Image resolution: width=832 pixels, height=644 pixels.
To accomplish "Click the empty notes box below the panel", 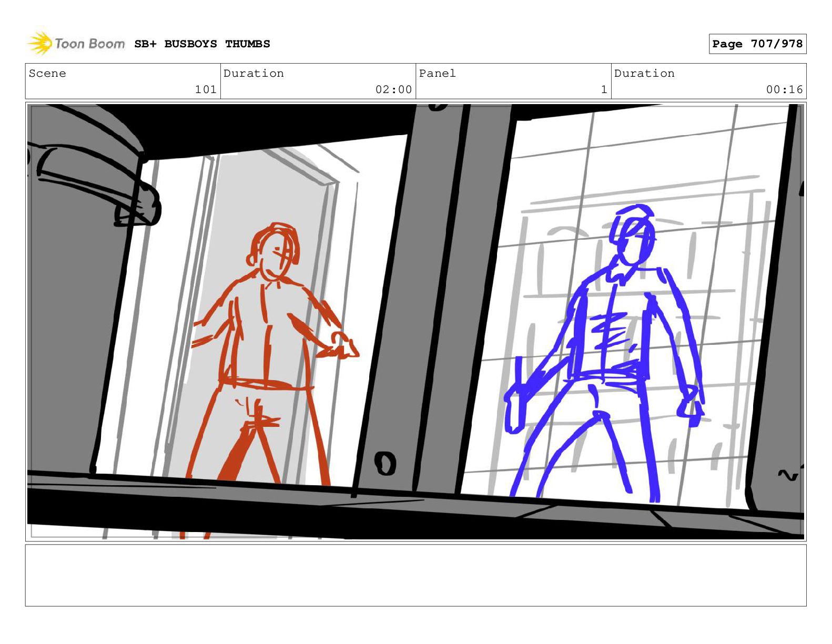I will click(415, 575).
